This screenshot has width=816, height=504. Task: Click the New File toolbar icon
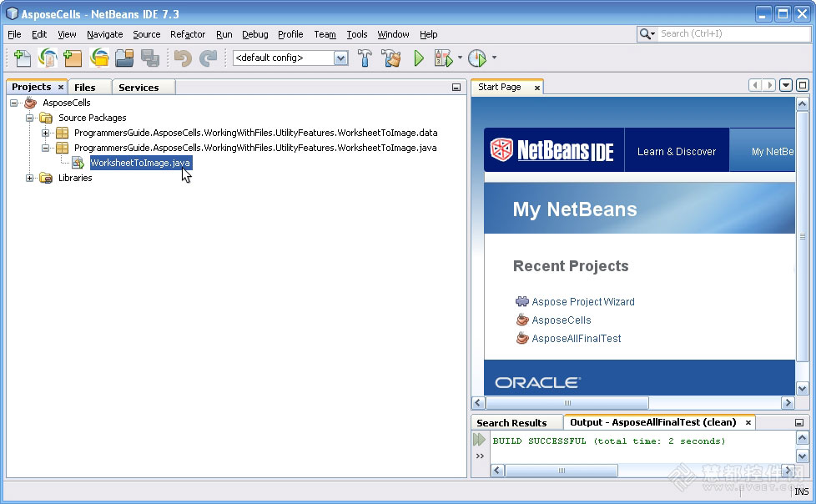pyautogui.click(x=23, y=58)
